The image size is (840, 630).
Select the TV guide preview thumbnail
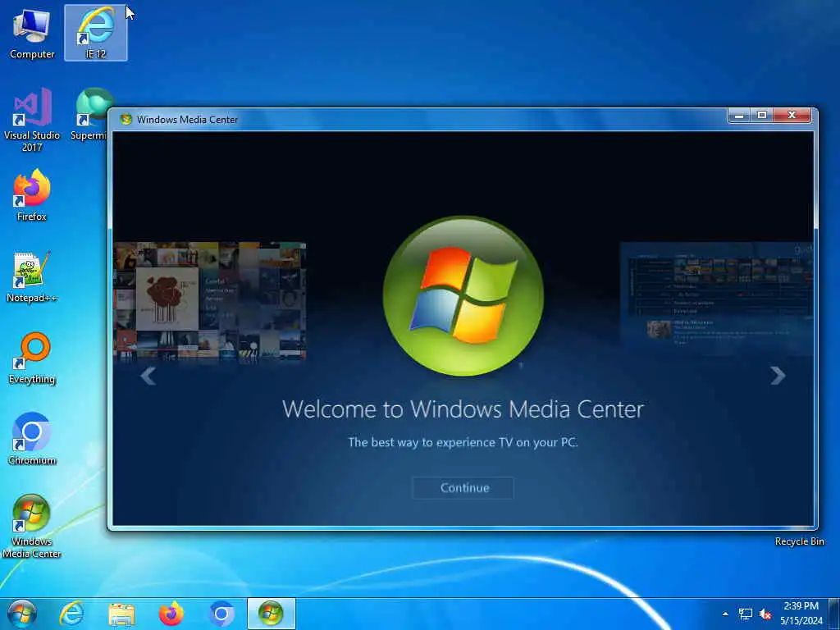coord(717,298)
